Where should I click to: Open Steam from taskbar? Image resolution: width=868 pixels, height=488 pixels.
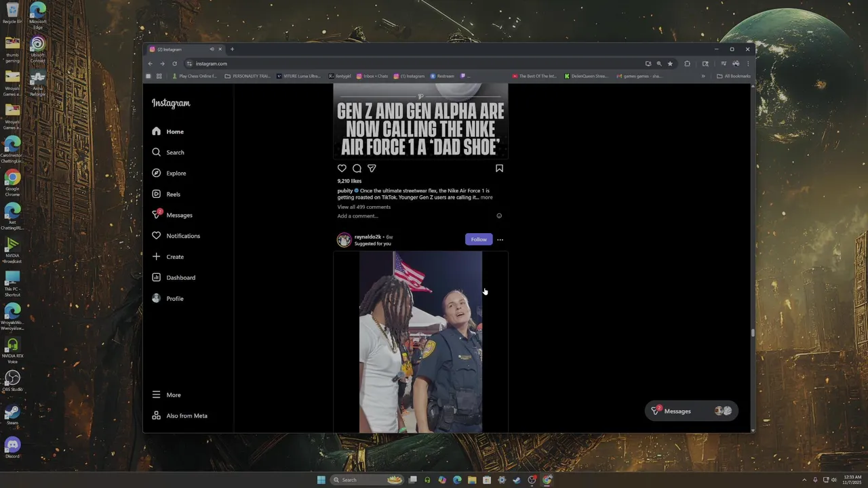(517, 480)
